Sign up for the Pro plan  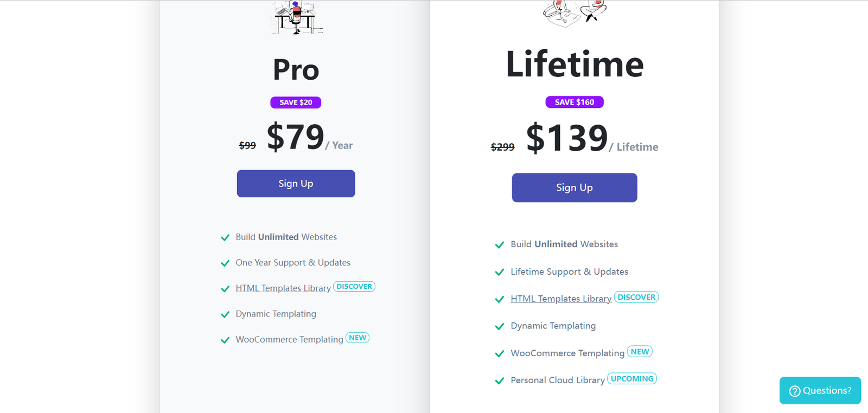pos(296,184)
